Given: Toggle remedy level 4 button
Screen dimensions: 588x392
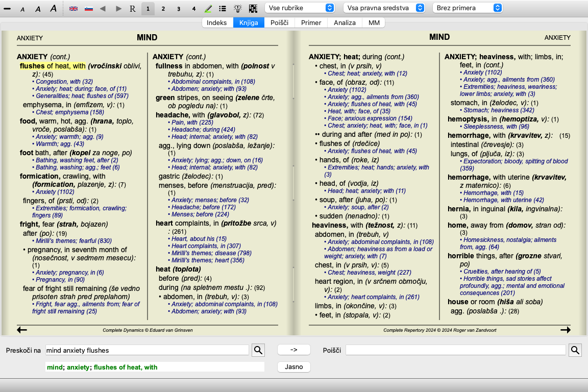Looking at the screenshot, I should 193,9.
